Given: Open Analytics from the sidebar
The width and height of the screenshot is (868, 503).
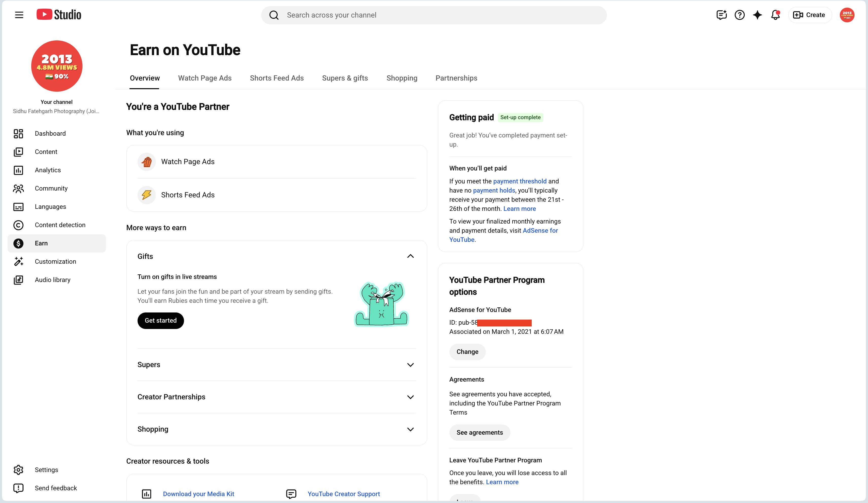Looking at the screenshot, I should [57, 170].
